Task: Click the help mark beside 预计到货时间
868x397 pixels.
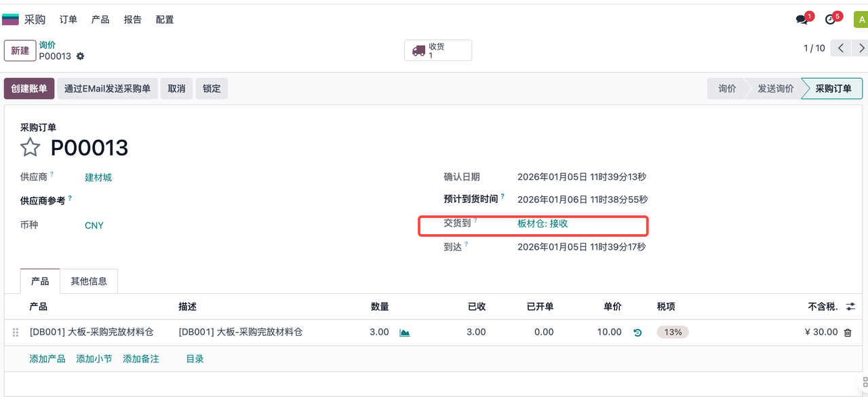Action: click(502, 196)
